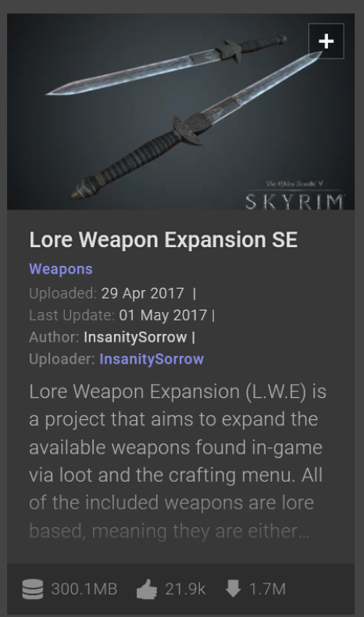
Task: Click the download arrow icon
Action: 233,589
